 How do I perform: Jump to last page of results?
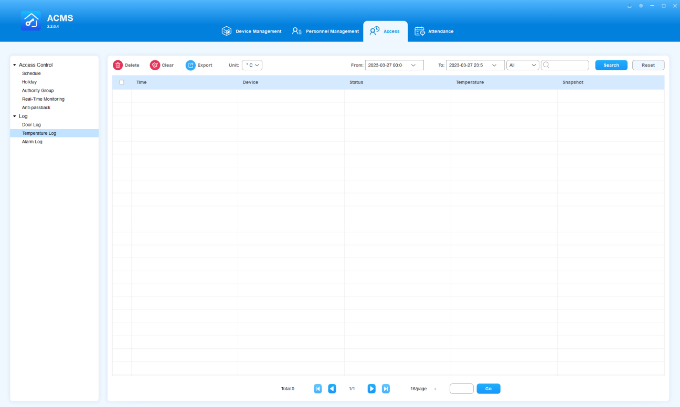(x=386, y=388)
